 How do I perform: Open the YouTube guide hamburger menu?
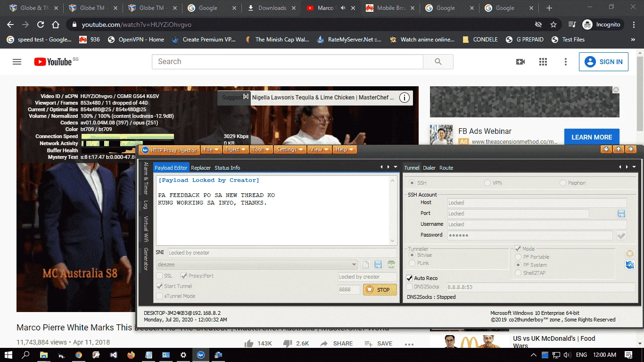click(17, 62)
